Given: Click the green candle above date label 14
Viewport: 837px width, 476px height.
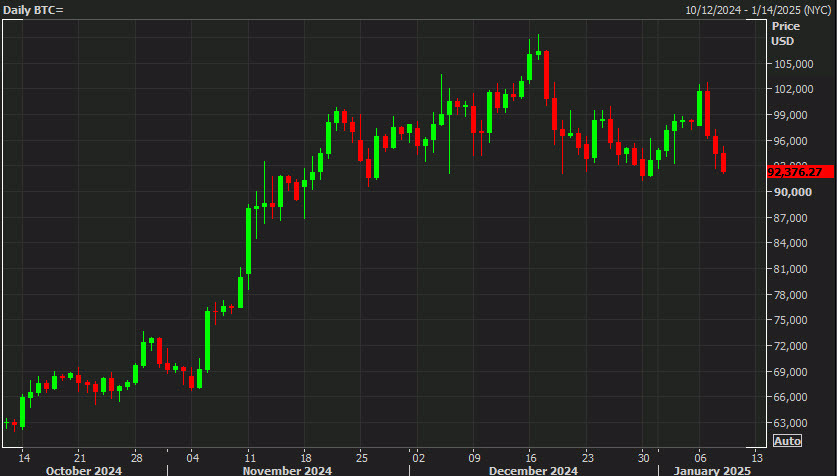Looking at the screenshot, I should [x=22, y=412].
